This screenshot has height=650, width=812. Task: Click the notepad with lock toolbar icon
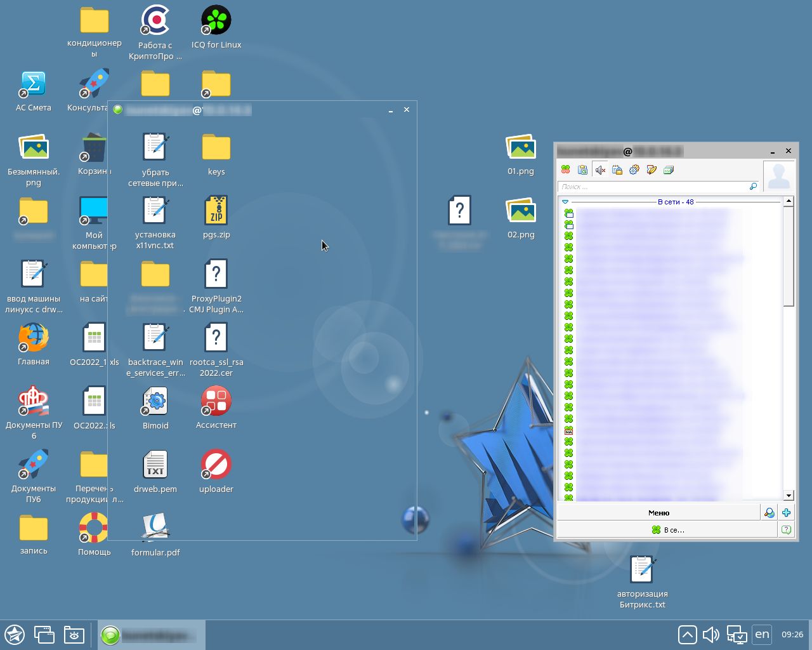[x=617, y=170]
